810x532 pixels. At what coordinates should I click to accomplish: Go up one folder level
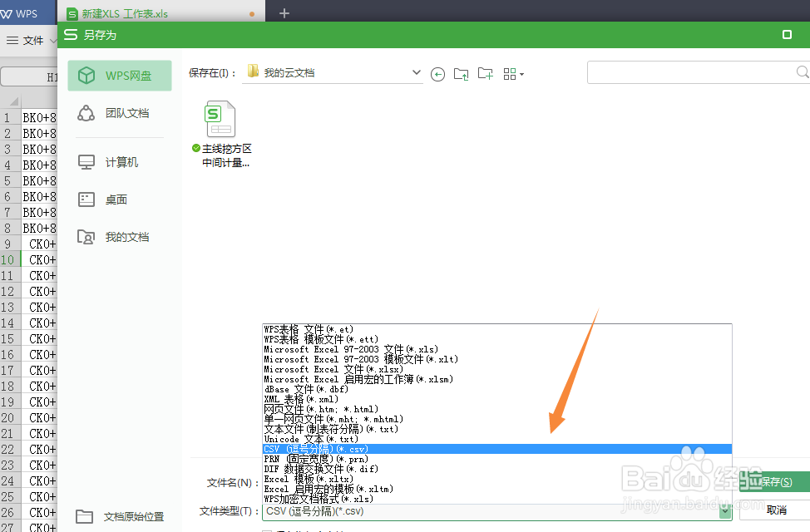point(461,74)
